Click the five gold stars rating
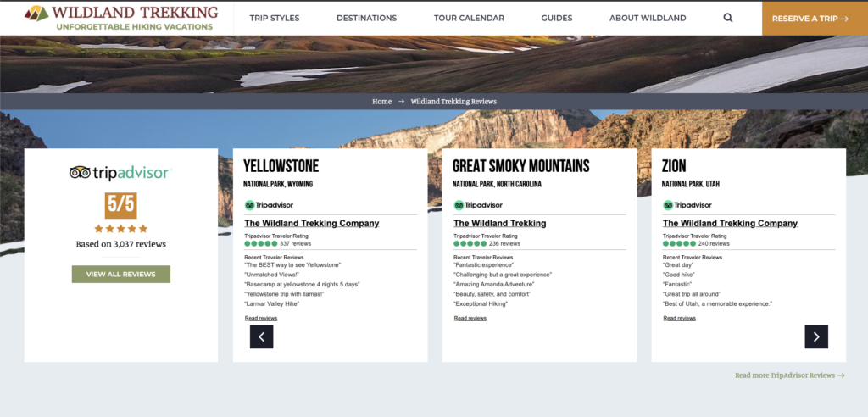This screenshot has height=417, width=868. pyautogui.click(x=120, y=229)
